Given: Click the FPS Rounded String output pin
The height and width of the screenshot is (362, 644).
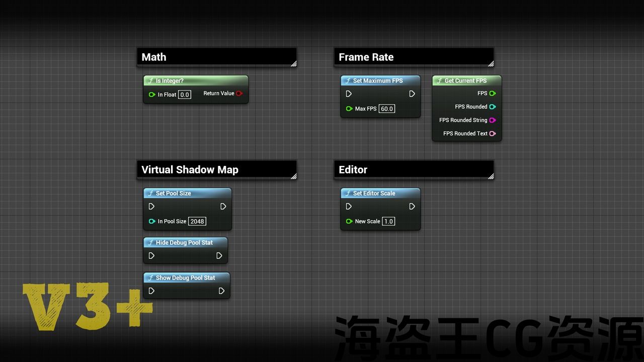Looking at the screenshot, I should pos(493,120).
